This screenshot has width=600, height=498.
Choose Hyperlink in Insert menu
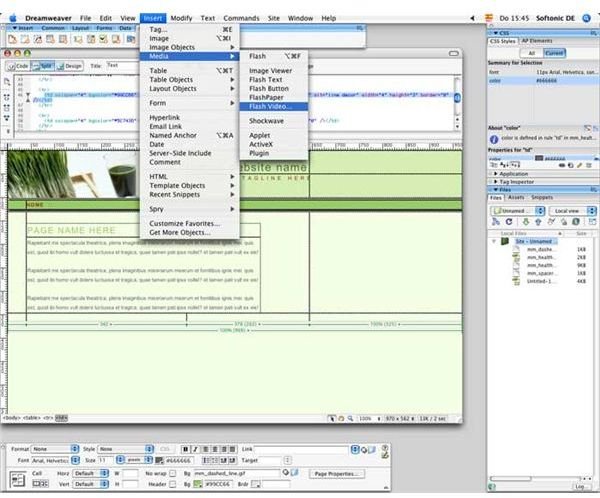pos(189,118)
